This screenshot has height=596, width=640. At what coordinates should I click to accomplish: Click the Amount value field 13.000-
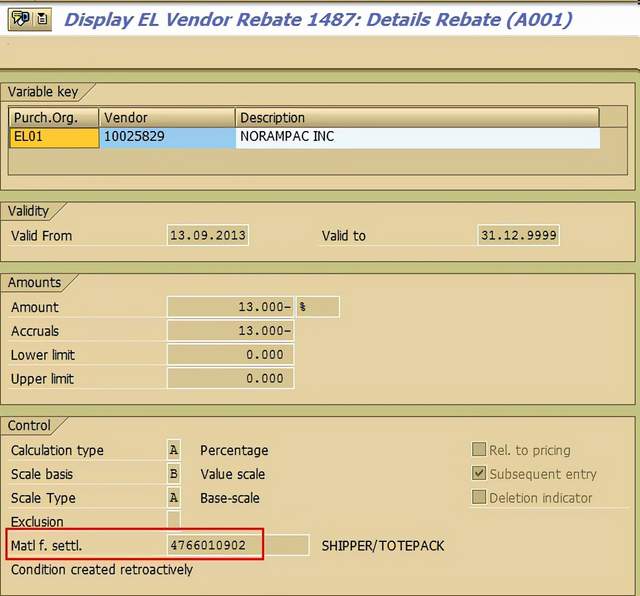[x=230, y=307]
